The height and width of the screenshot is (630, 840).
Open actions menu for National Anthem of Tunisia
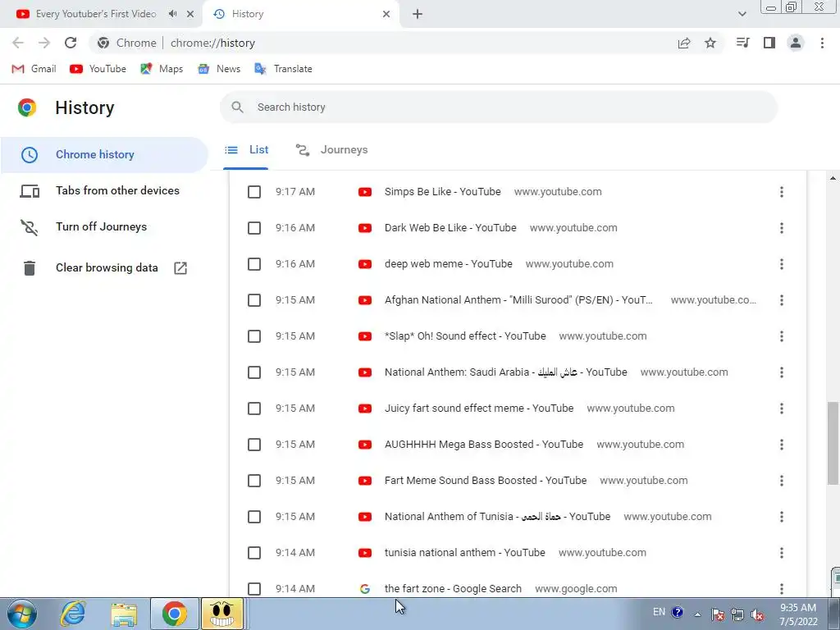[782, 517]
